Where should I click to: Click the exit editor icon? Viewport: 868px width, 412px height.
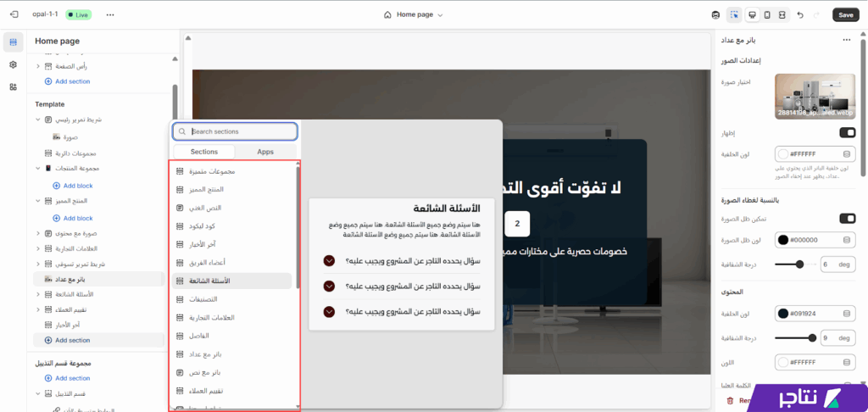tap(14, 14)
